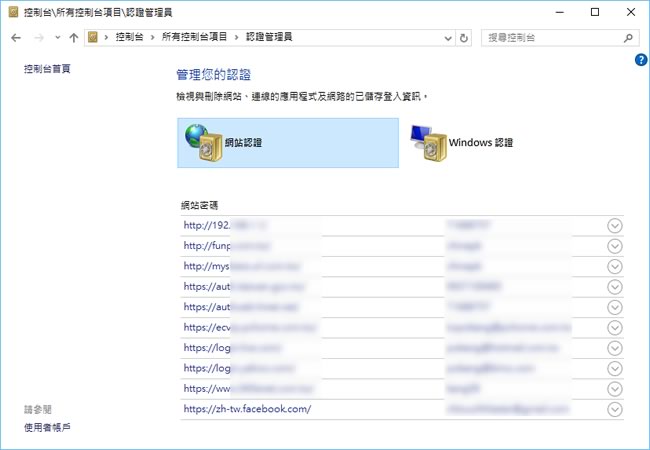Open 控制台首頁 link
Viewport: 650px width, 450px height.
click(47, 69)
